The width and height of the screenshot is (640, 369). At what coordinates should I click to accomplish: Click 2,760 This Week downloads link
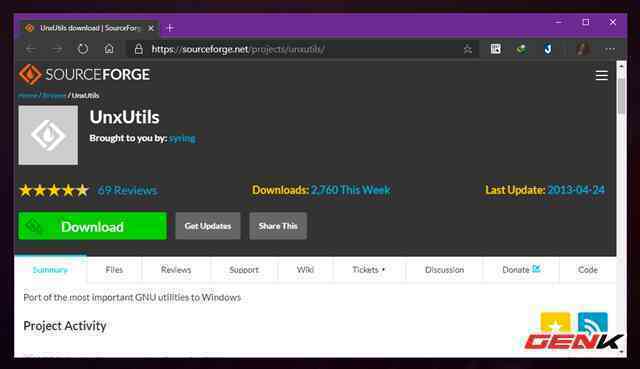coord(351,190)
